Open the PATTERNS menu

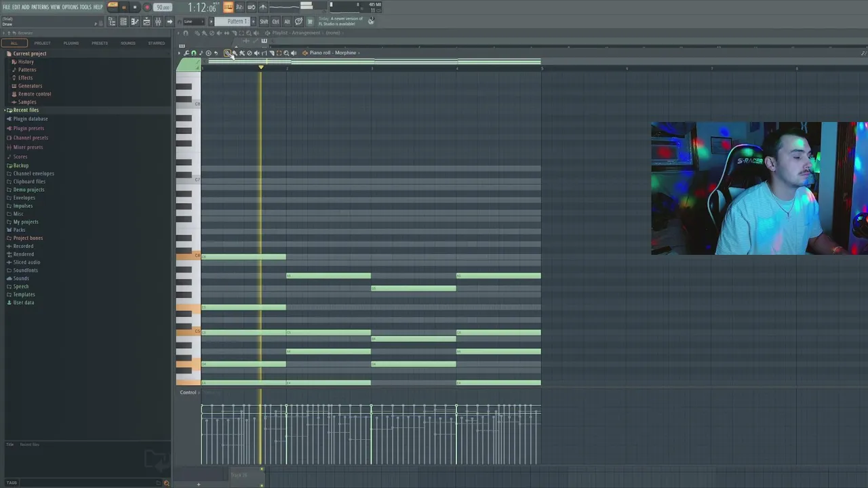click(40, 7)
